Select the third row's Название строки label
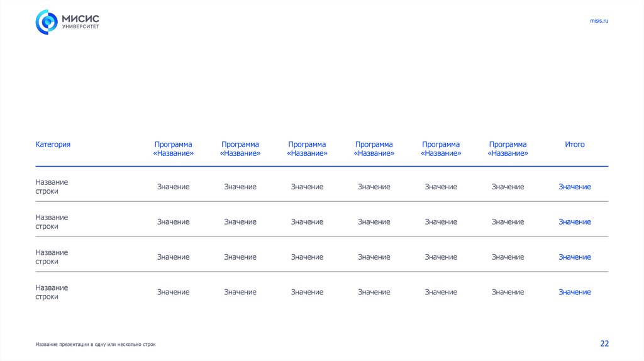 coord(52,257)
